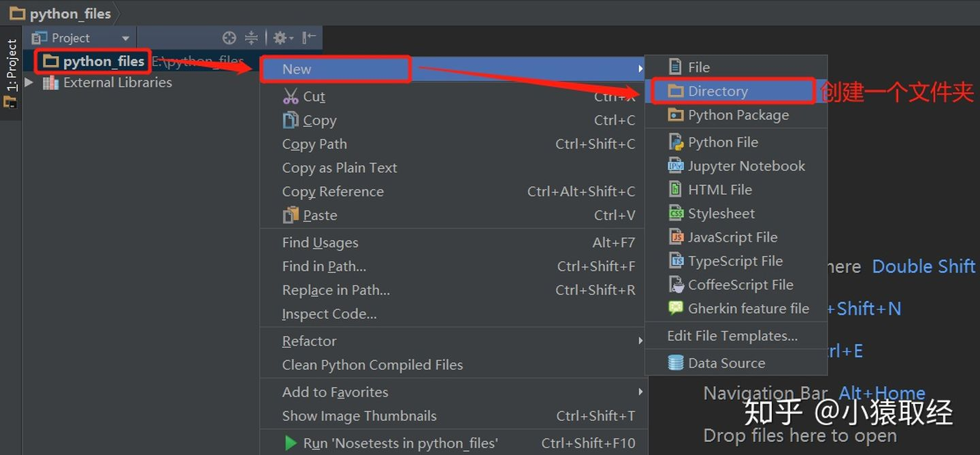This screenshot has width=980, height=455.
Task: Select Data Source database entry
Action: click(726, 363)
